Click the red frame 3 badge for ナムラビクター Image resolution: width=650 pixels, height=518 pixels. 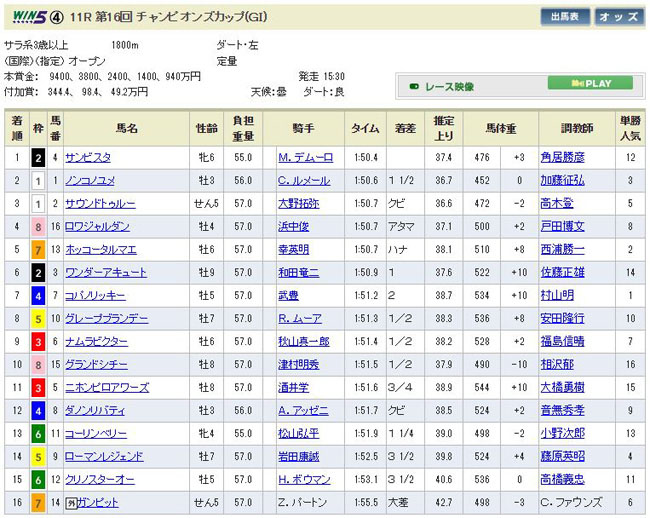pos(37,341)
